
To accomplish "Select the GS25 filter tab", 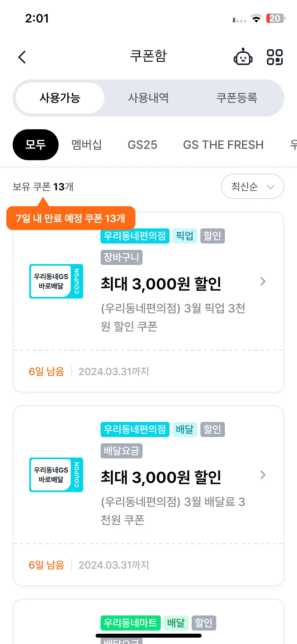I will pos(142,145).
